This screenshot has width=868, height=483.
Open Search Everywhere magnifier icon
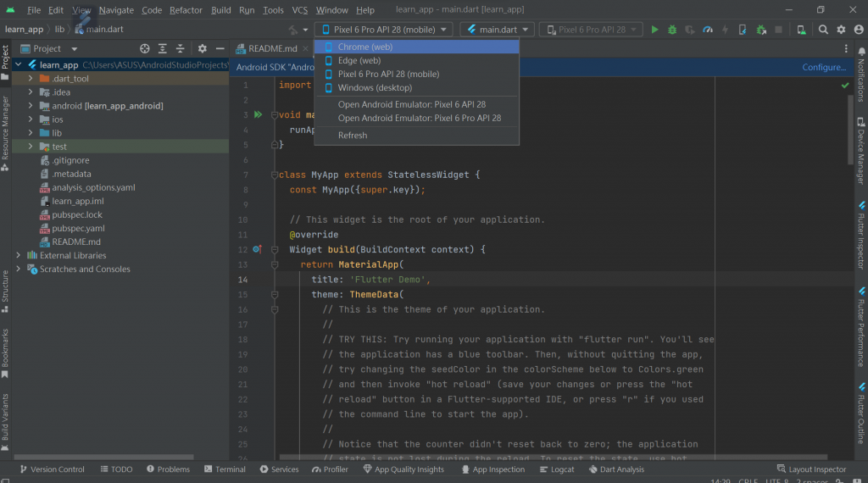coord(823,30)
